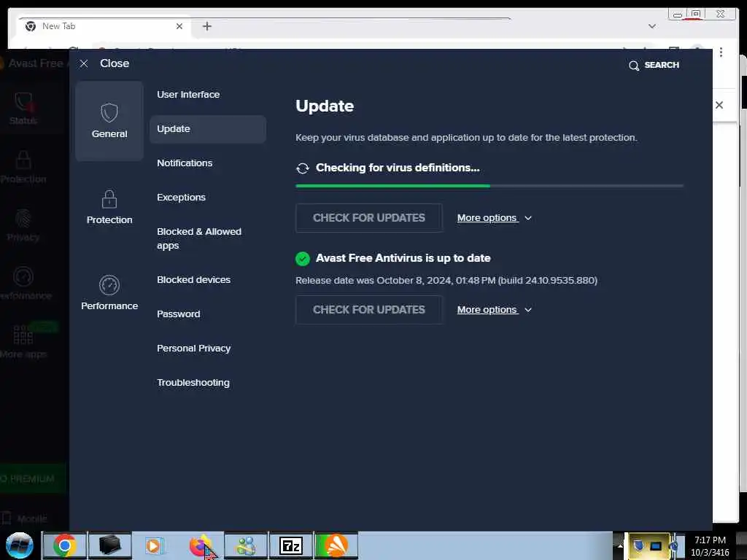The height and width of the screenshot is (560, 747).
Task: Click the Search label in settings header
Action: (x=662, y=65)
